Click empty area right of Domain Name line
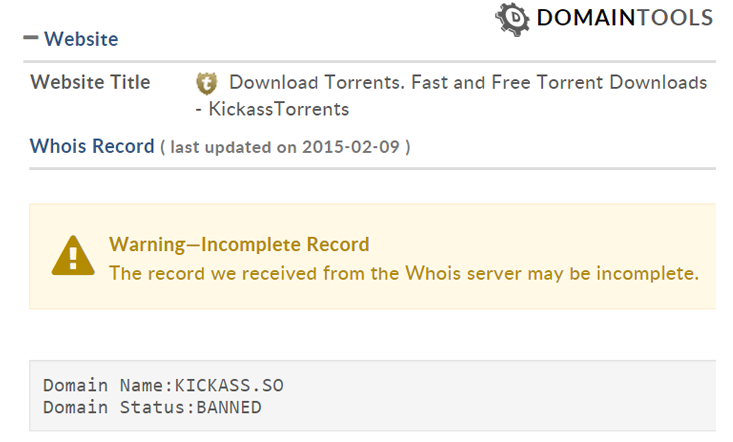The height and width of the screenshot is (442, 733). click(x=500, y=385)
